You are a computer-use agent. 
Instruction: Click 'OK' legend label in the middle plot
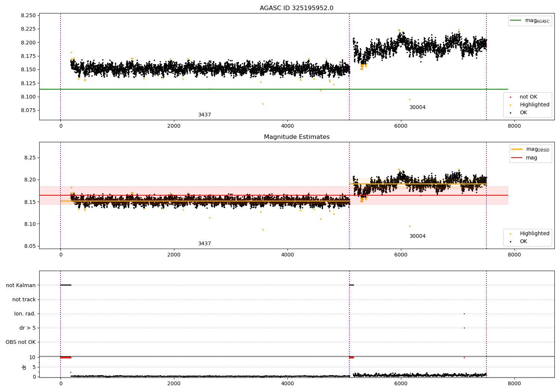pos(523,242)
